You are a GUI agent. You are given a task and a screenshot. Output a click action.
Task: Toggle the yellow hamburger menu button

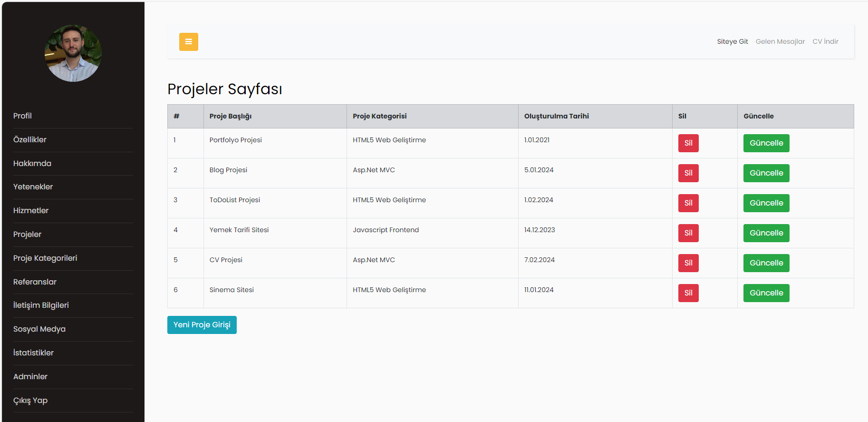pos(188,42)
